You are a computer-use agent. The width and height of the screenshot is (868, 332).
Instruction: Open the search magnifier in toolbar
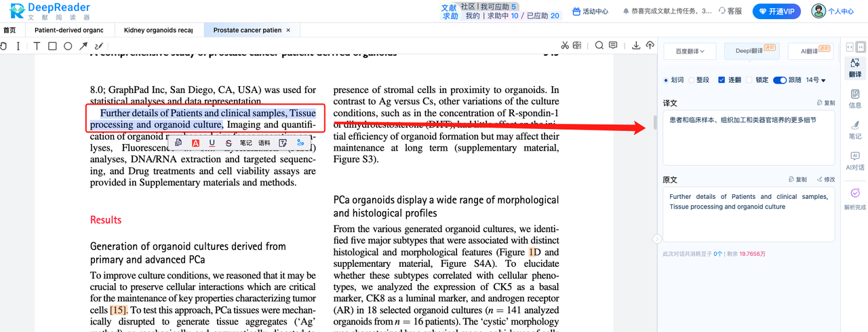coord(599,45)
